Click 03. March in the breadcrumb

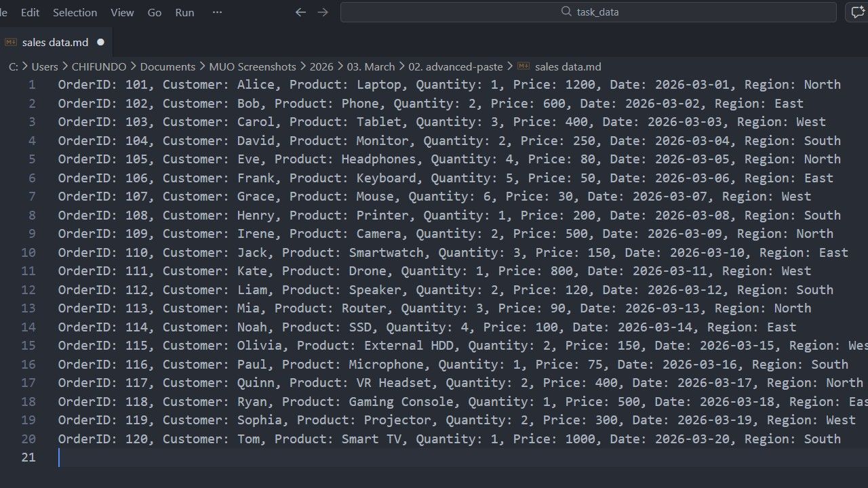click(x=371, y=66)
